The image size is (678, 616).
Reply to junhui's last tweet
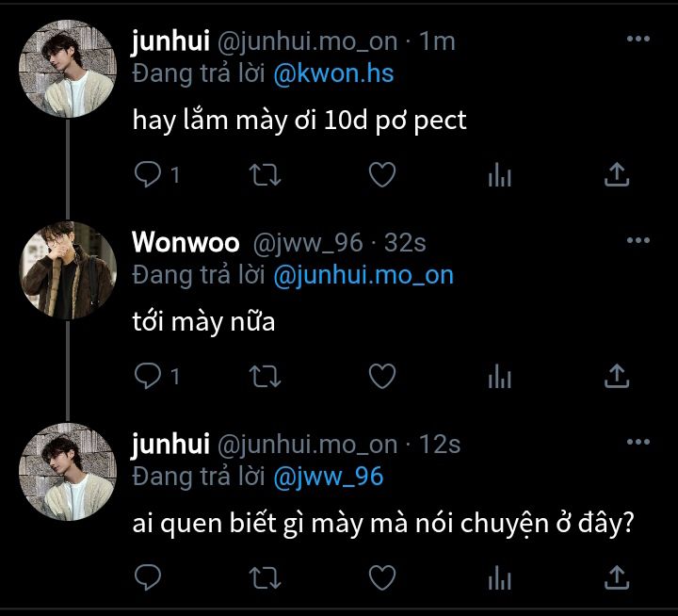point(148,577)
